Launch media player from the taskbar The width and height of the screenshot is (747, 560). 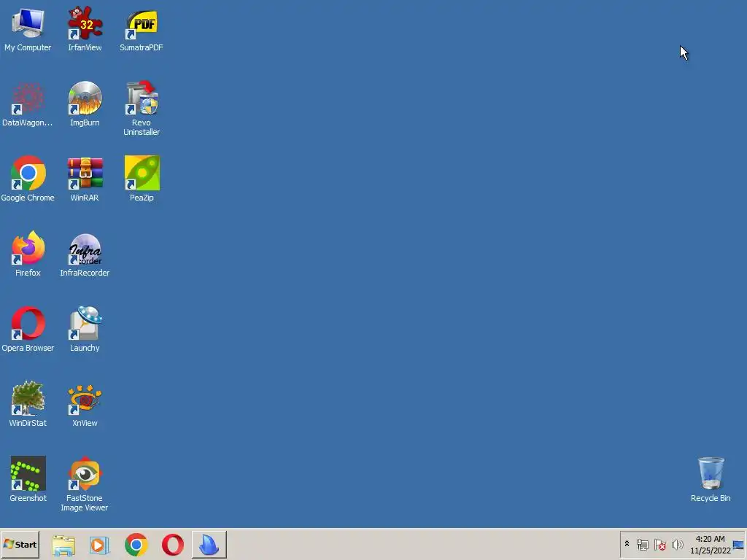(x=99, y=545)
